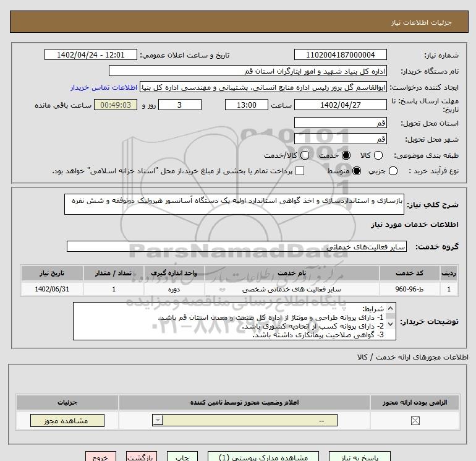The image size is (476, 461).
Task: Click the کد خدمت column header
Action: 409,273
